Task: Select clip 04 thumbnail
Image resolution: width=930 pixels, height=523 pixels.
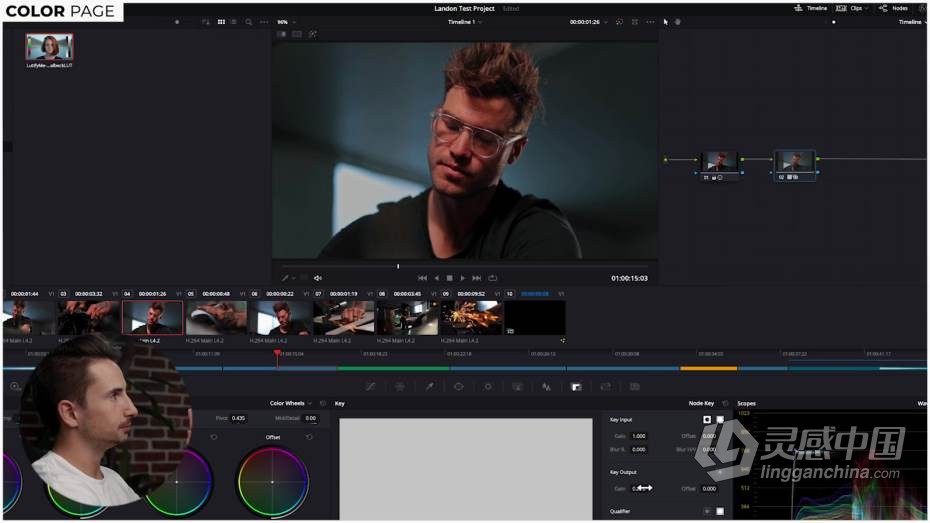Action: [152, 317]
